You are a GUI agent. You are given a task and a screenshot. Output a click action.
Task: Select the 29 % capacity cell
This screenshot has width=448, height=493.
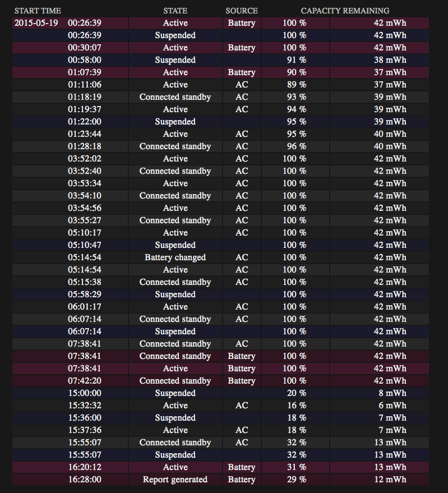click(x=296, y=480)
